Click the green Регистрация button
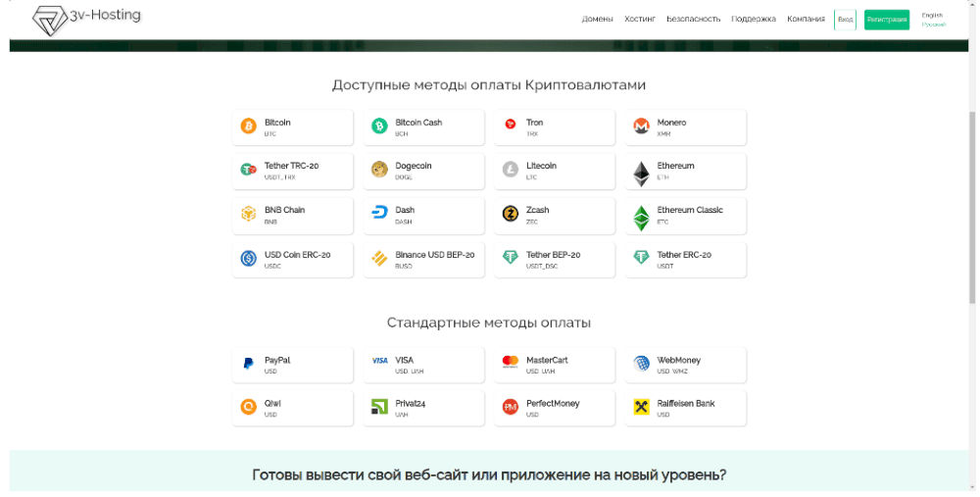Viewport: 980px width, 497px height. coord(887,20)
